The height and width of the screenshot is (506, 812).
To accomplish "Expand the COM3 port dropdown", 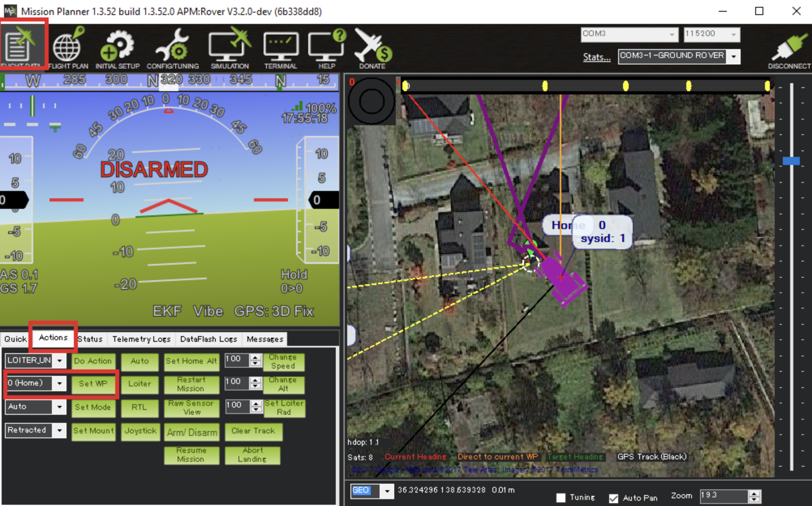I will tap(672, 34).
